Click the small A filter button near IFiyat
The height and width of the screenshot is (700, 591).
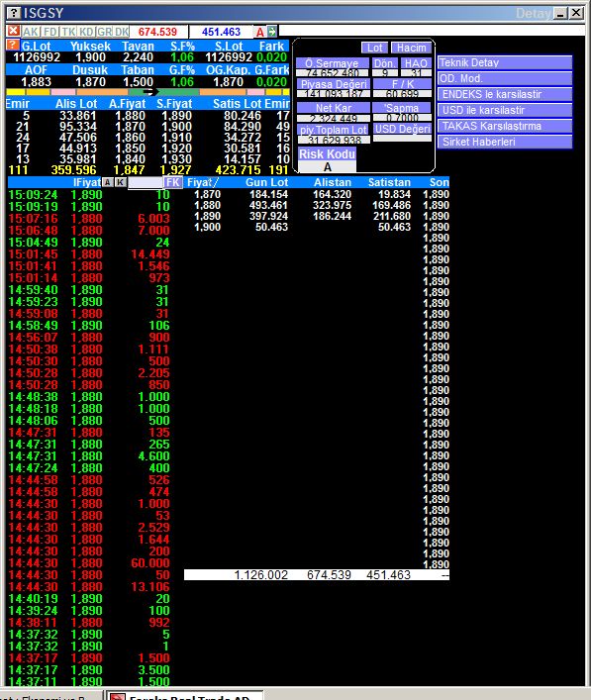click(108, 182)
